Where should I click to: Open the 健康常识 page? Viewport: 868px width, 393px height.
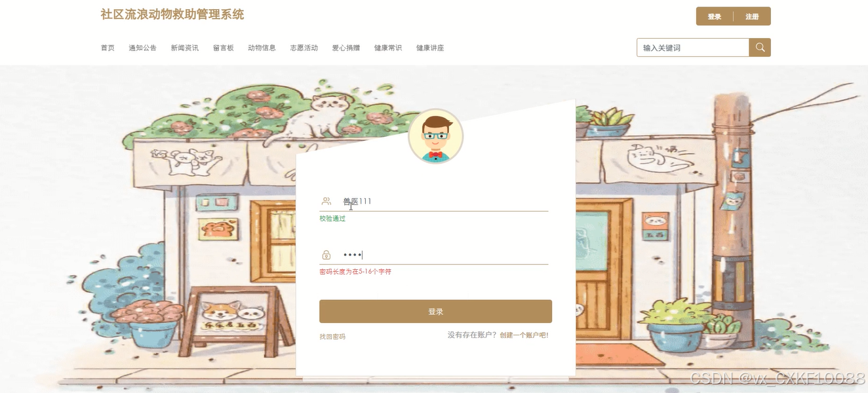coord(388,48)
